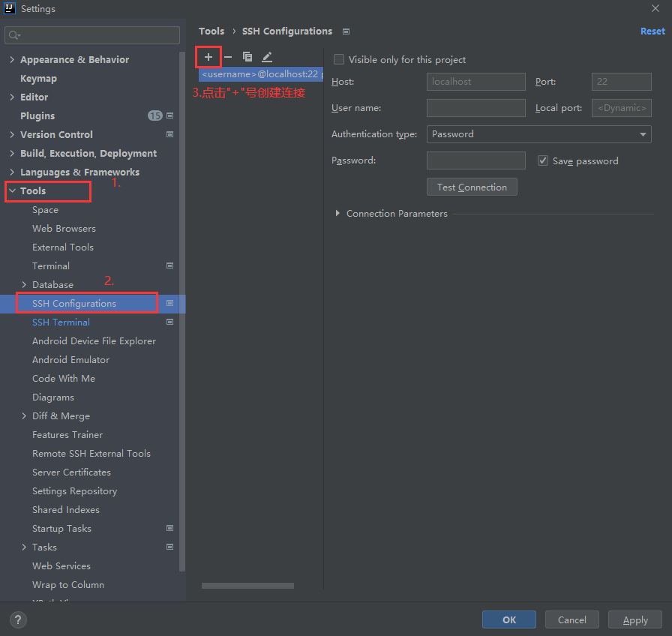Screen dimensions: 672x636
Task: Expand the Diff & Merge node arrow
Action: (24, 415)
